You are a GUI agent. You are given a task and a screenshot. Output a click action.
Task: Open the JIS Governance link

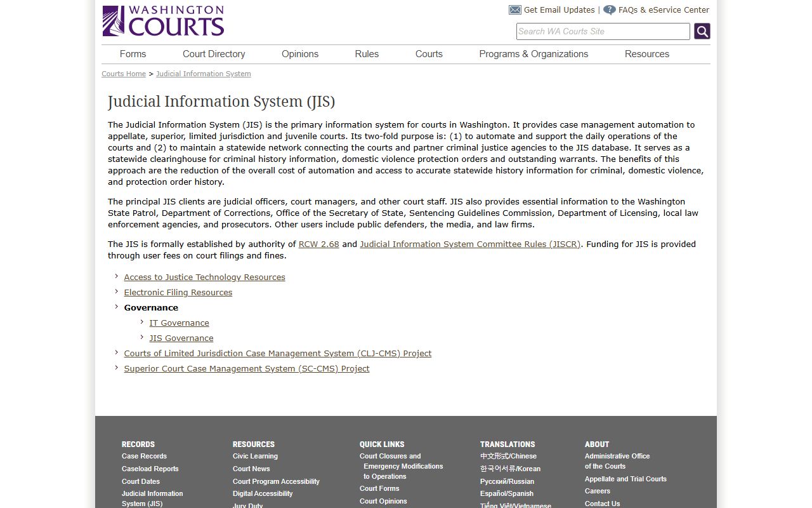[x=181, y=338]
